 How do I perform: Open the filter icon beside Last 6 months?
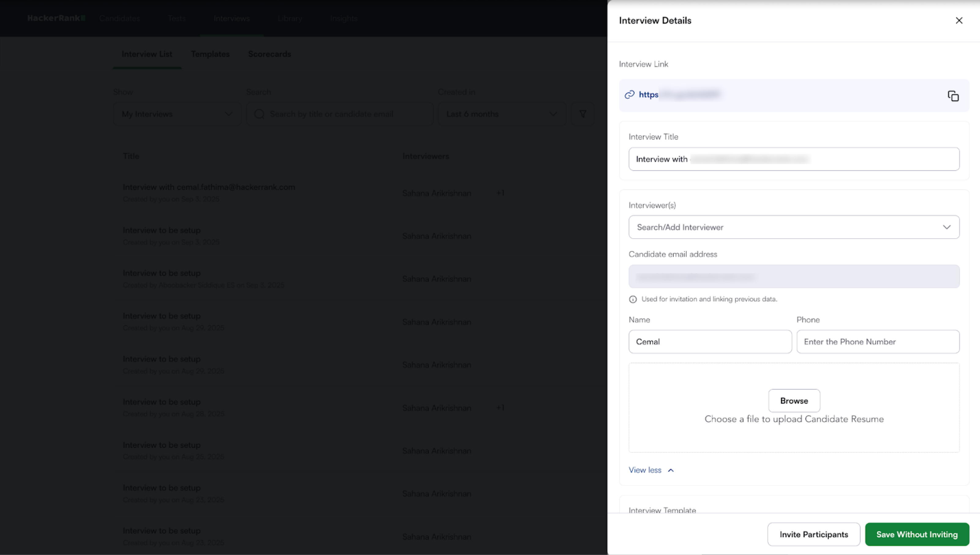click(x=582, y=114)
